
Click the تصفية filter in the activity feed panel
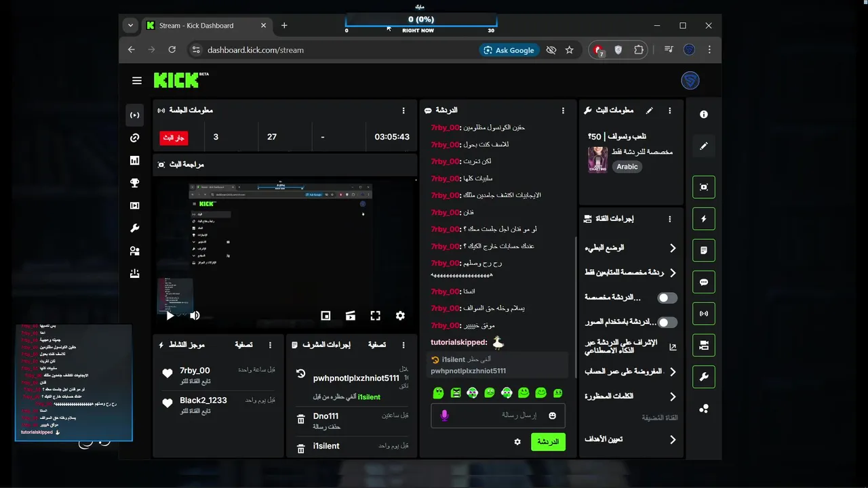coord(243,345)
